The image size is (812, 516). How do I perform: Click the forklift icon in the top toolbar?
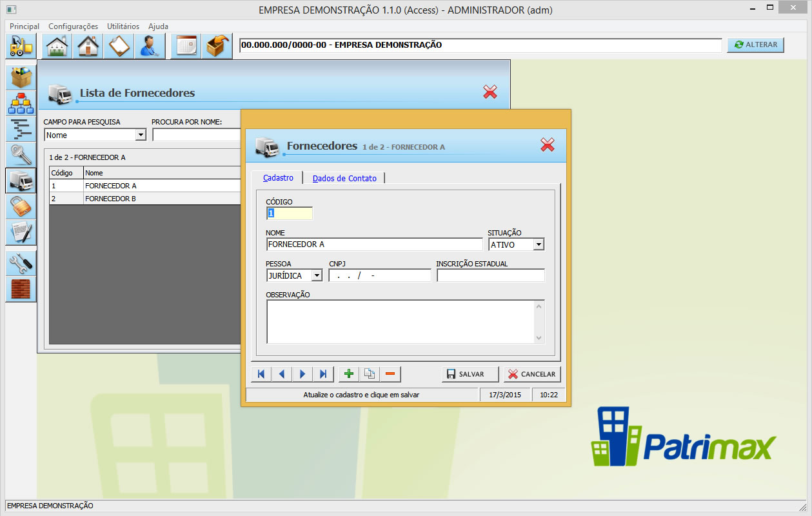[21, 46]
